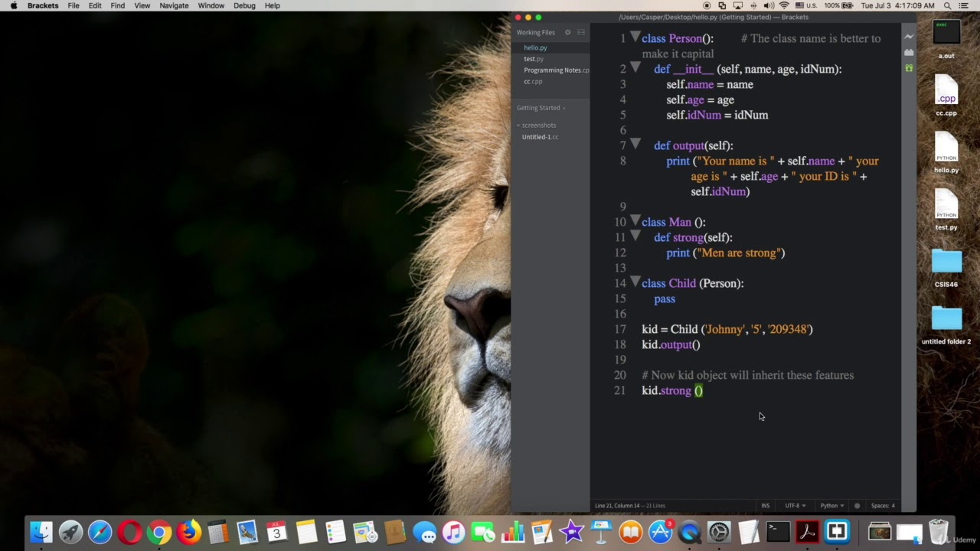
Task: Click the green gift update icon
Action: point(909,68)
